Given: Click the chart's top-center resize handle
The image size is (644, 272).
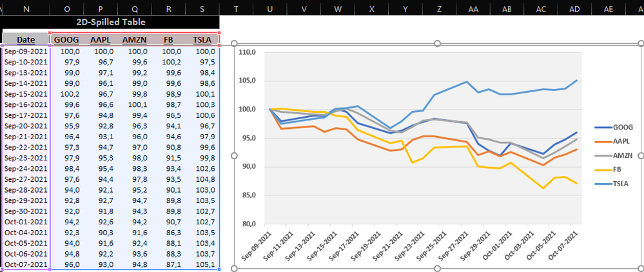Looking at the screenshot, I should click(x=438, y=43).
